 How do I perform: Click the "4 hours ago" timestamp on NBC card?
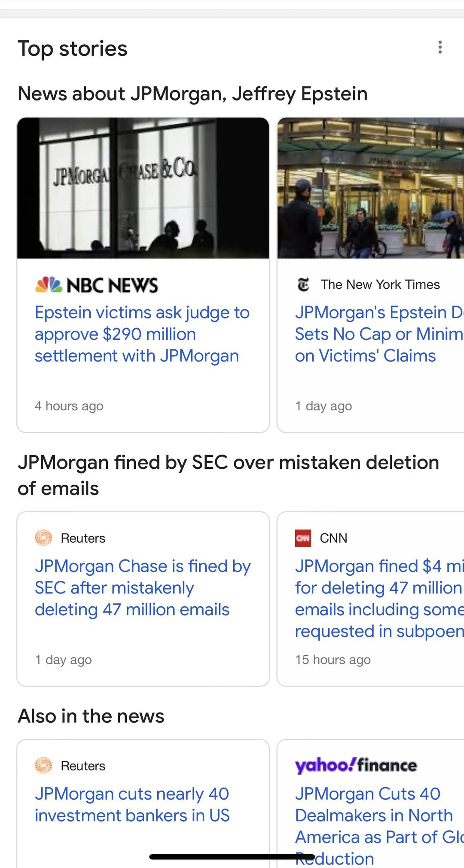pos(69,406)
